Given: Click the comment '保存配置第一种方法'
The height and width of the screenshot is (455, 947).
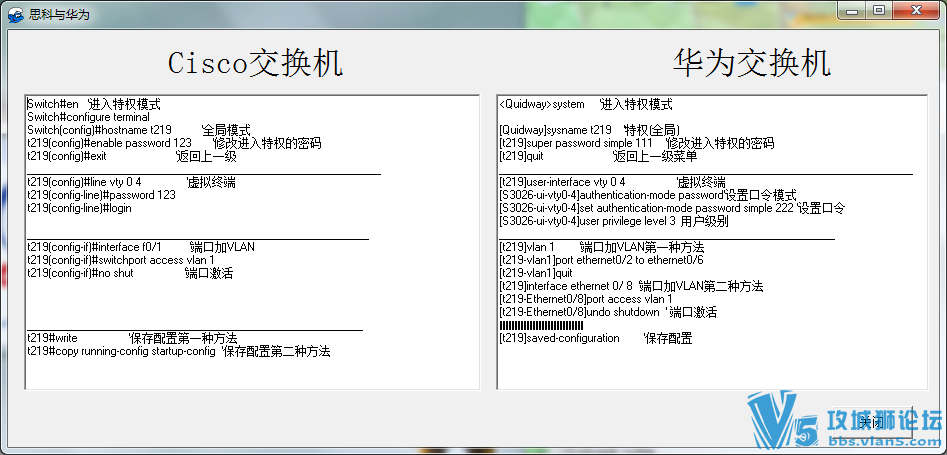Looking at the screenshot, I should pos(184,338).
